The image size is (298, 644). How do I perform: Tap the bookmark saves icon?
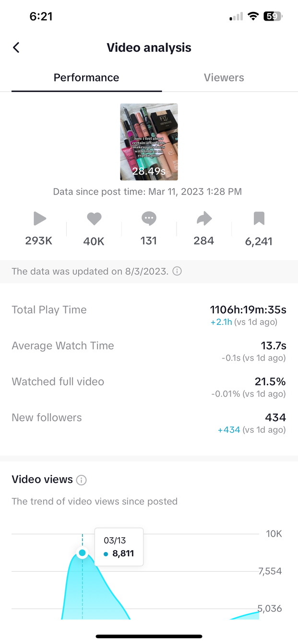[259, 219]
